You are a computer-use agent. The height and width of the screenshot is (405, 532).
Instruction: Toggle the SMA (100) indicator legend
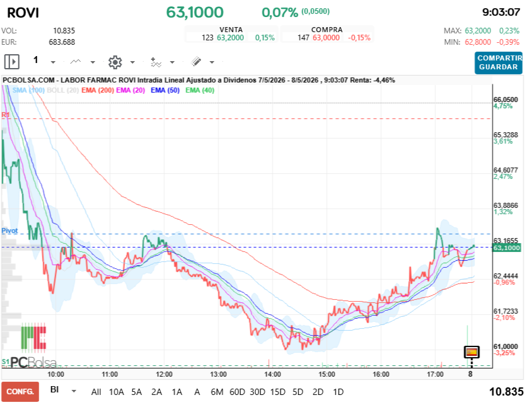pos(28,90)
